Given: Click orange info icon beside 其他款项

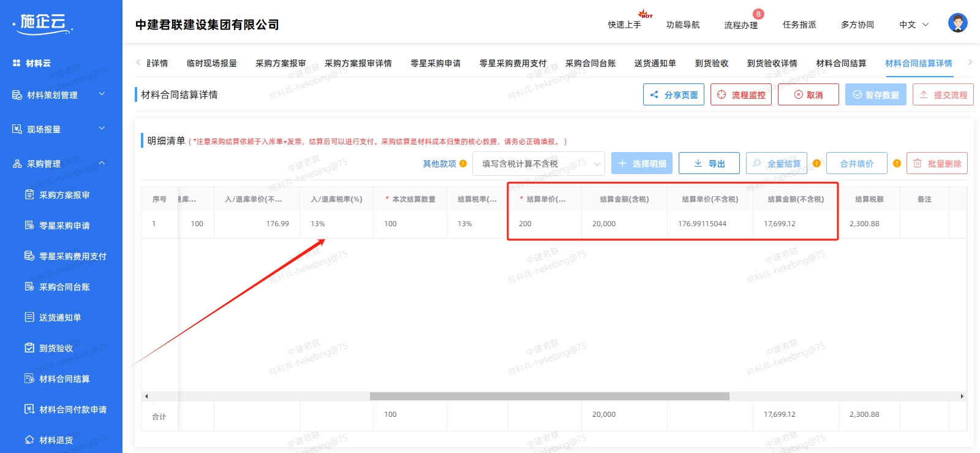Looking at the screenshot, I should point(463,164).
